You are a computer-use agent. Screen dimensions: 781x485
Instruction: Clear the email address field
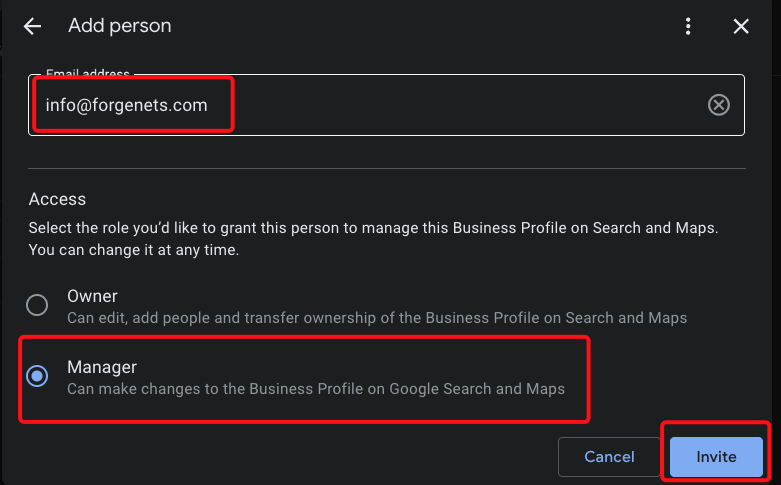718,105
